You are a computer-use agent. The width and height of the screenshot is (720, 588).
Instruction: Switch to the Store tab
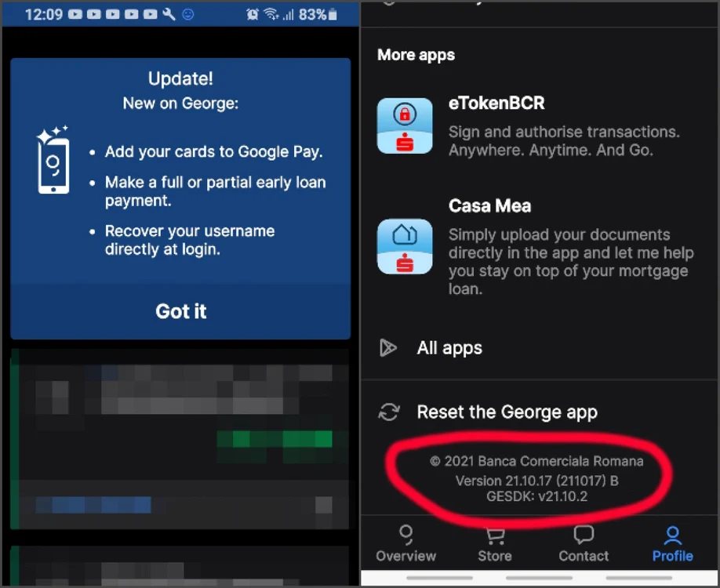coord(495,544)
